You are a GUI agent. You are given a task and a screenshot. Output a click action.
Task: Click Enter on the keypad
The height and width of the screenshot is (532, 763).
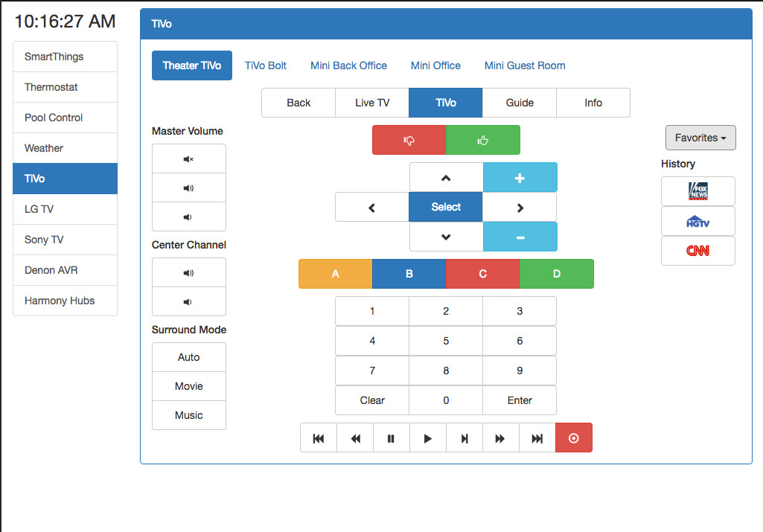[x=520, y=400]
